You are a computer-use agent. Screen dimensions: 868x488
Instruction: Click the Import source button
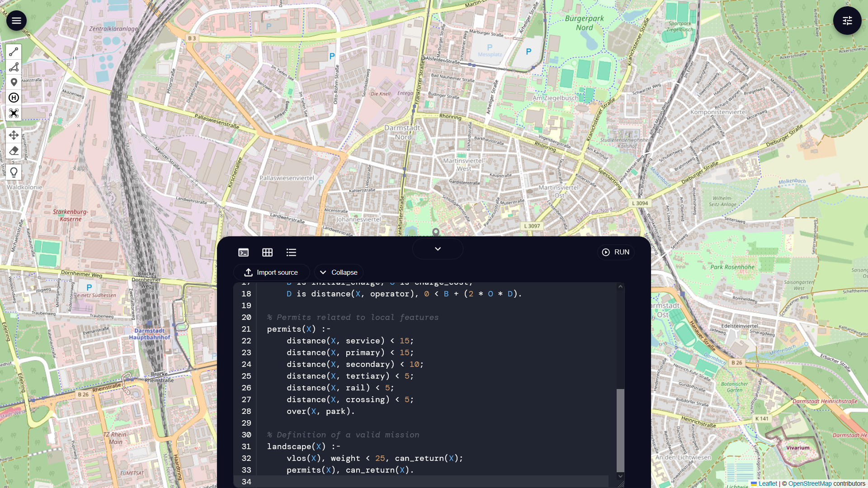(x=271, y=272)
